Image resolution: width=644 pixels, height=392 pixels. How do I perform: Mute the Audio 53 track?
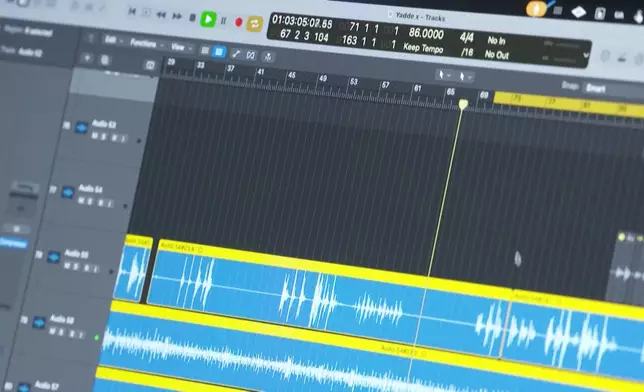click(x=94, y=135)
